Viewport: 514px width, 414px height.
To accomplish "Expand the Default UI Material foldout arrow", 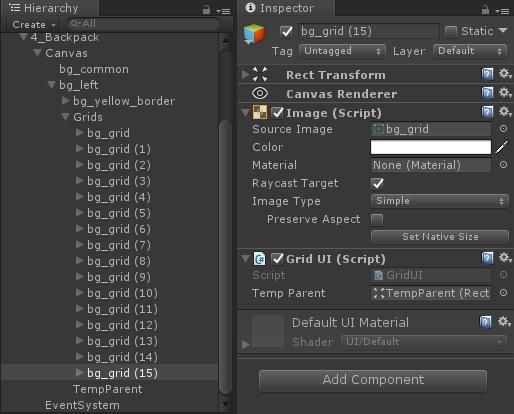I will (x=246, y=344).
